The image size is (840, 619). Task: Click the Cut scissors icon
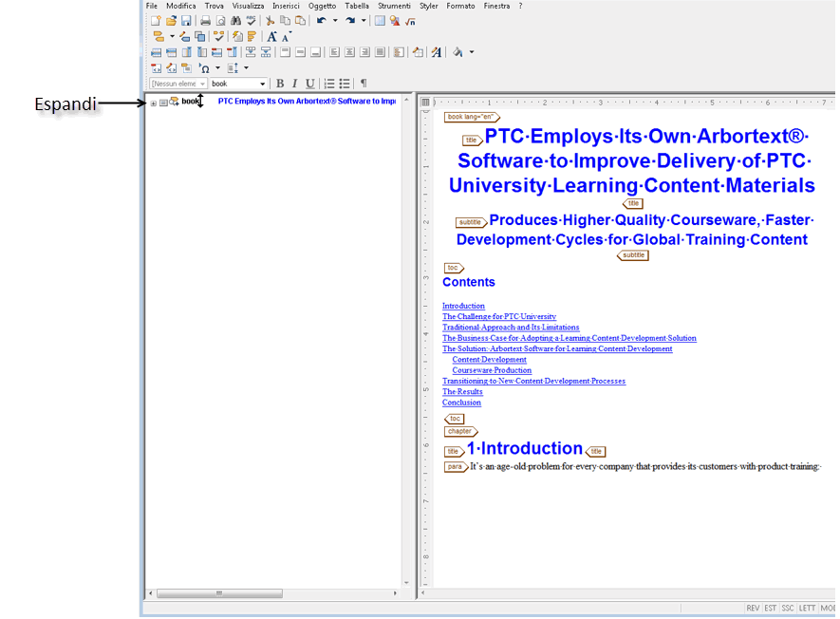click(x=270, y=21)
